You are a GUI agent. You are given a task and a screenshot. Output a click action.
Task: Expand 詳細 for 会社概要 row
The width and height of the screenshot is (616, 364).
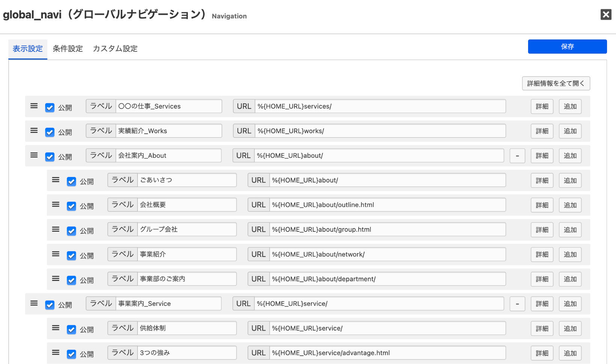click(542, 205)
